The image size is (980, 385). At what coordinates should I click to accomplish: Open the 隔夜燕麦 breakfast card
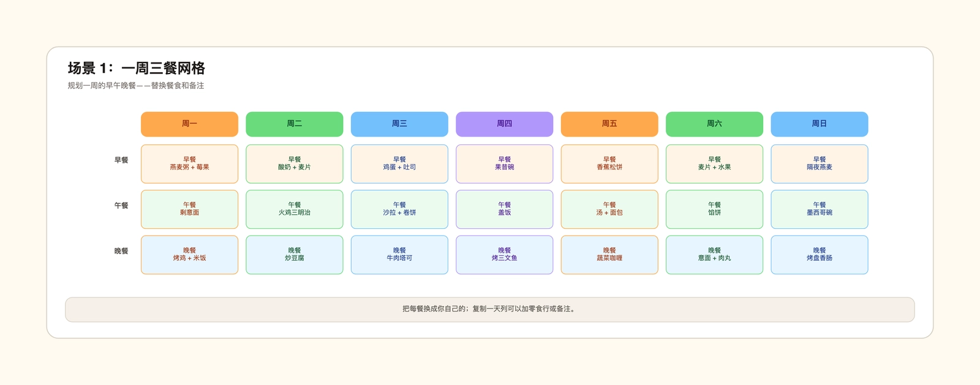point(820,164)
